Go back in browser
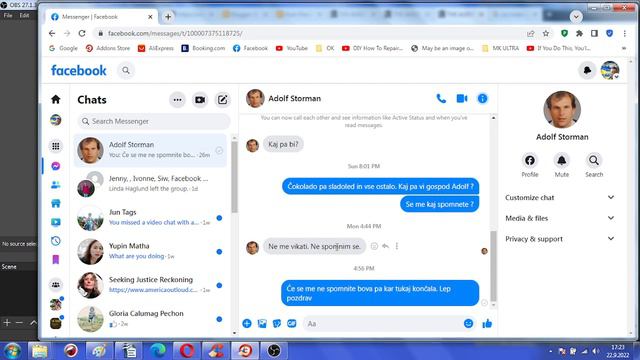Viewport: 640px width, 360px height. (x=52, y=33)
